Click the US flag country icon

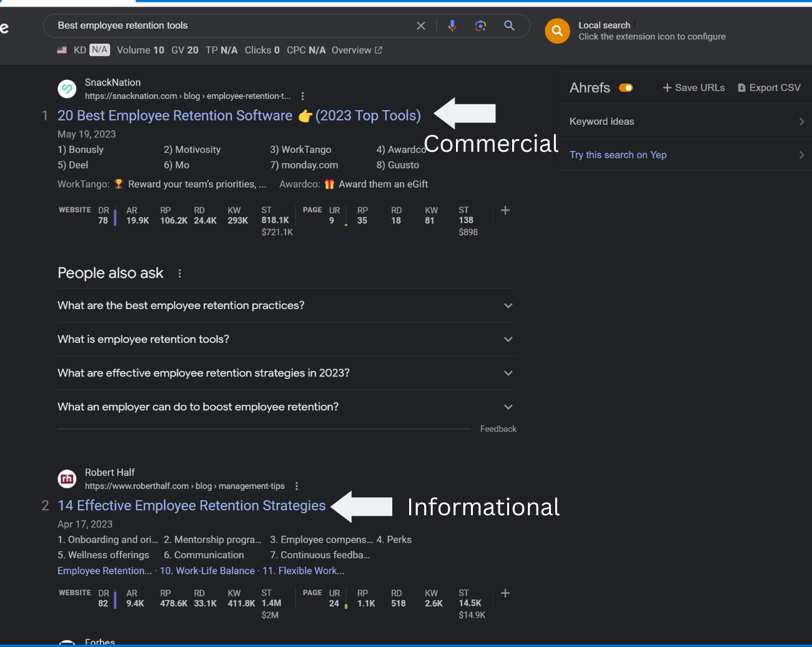pos(62,50)
